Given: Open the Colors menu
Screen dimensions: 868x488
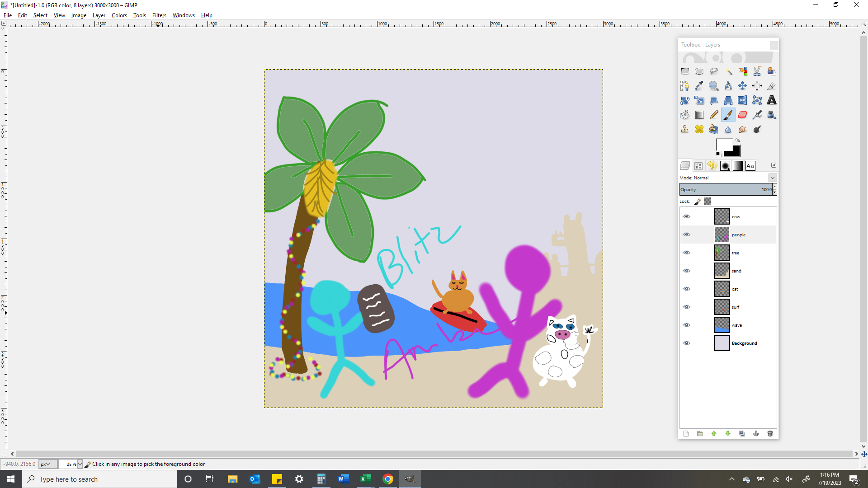Looking at the screenshot, I should tap(119, 15).
